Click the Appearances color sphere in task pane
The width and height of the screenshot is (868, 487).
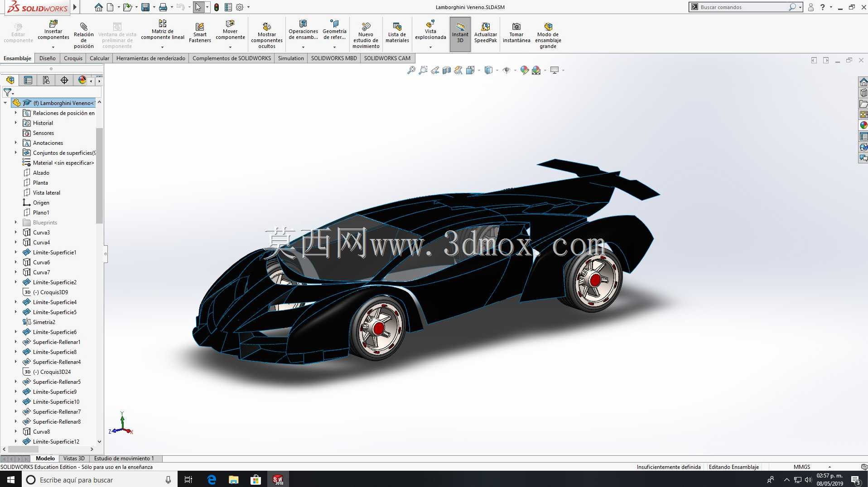[x=863, y=125]
